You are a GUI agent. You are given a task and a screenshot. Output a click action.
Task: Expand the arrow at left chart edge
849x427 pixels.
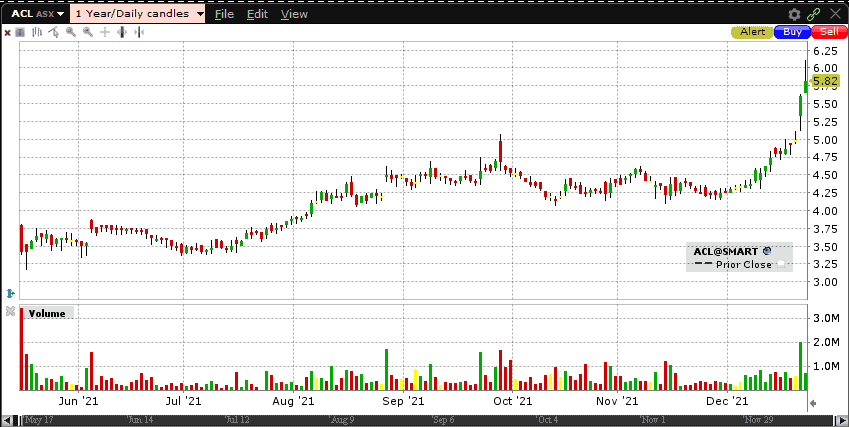click(9, 293)
